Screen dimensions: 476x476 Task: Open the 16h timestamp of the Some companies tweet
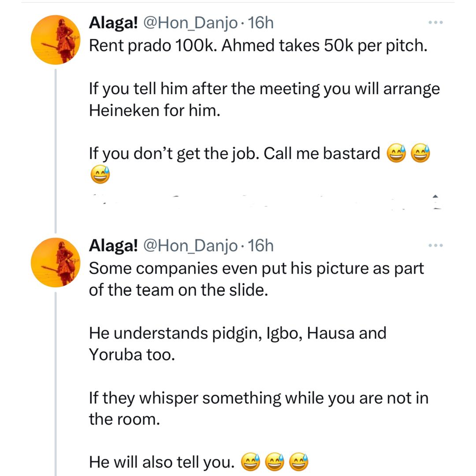click(261, 246)
